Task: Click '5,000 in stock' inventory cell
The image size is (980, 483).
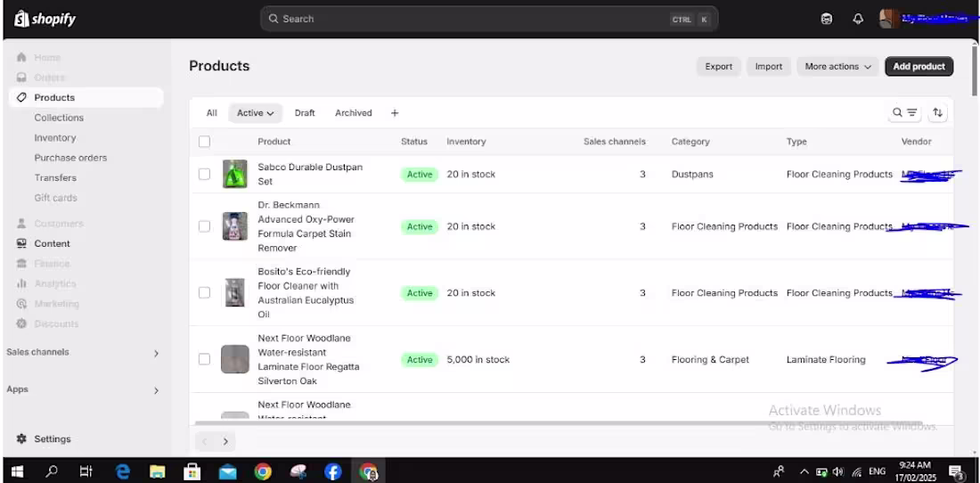Action: pos(478,359)
